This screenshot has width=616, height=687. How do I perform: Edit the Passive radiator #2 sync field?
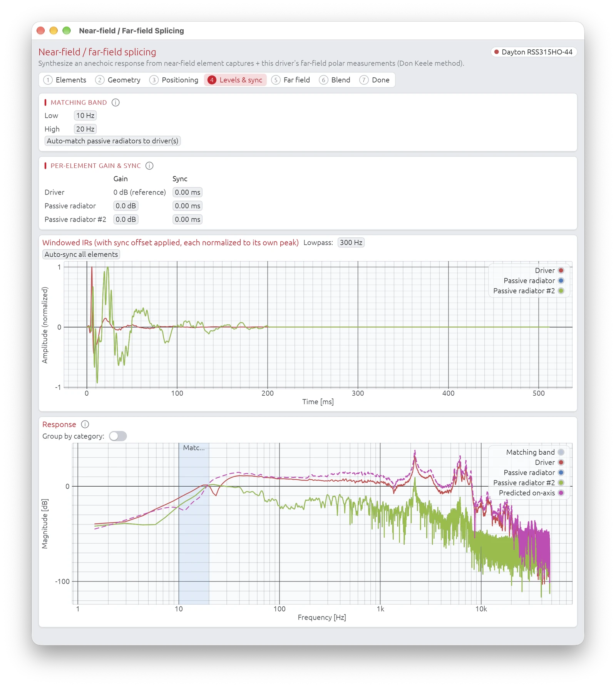click(187, 219)
